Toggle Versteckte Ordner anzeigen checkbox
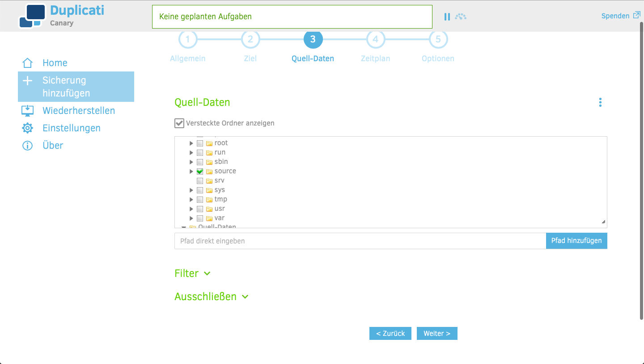This screenshot has height=364, width=644. point(179,123)
